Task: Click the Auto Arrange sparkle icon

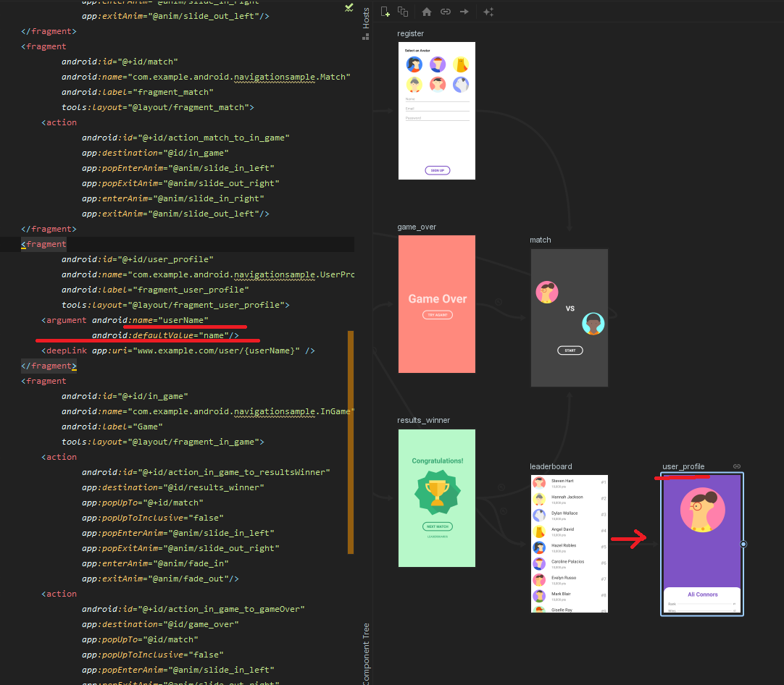Action: [488, 12]
